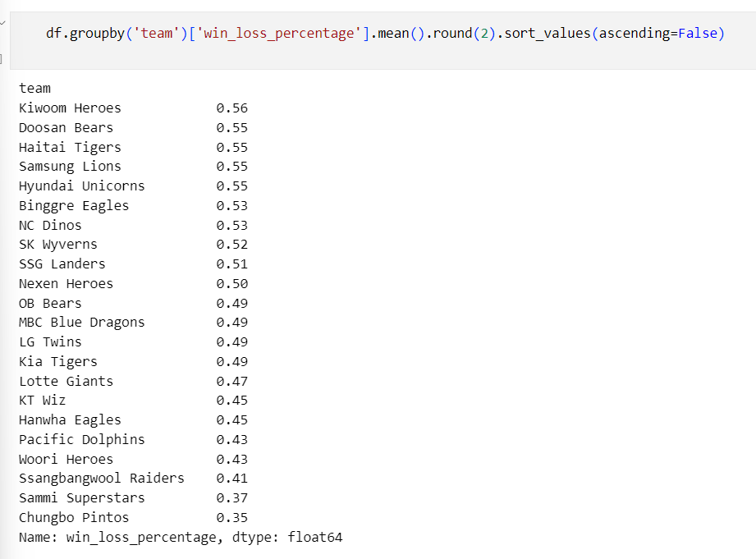Select the 'Hyundai Unicorns' row label
Screen dimensions: 756x559
point(81,186)
